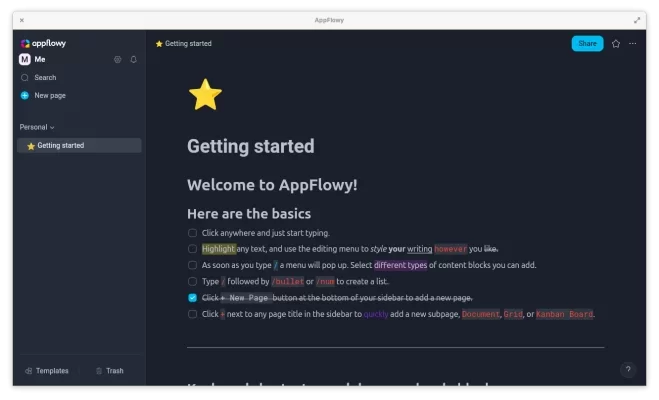Click the 'Welcome to AppFlowy!' heading text
This screenshot has height=400, width=659.
[x=272, y=185]
